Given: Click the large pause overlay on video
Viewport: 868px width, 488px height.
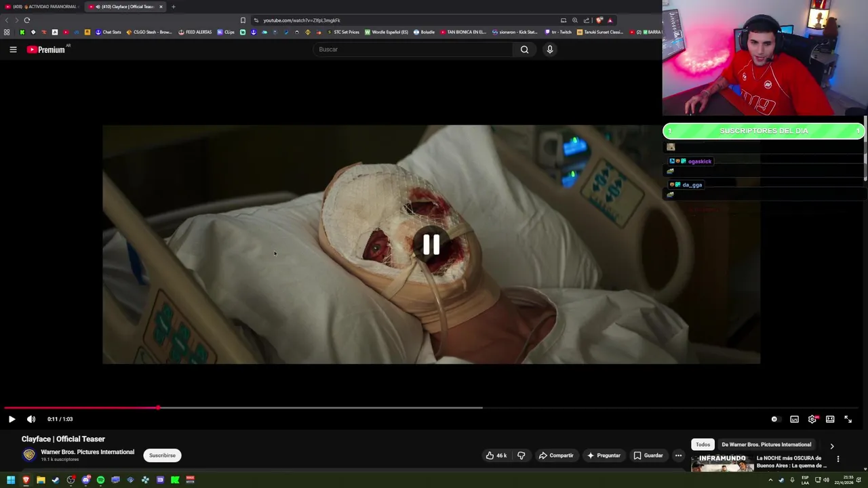Looking at the screenshot, I should (431, 245).
